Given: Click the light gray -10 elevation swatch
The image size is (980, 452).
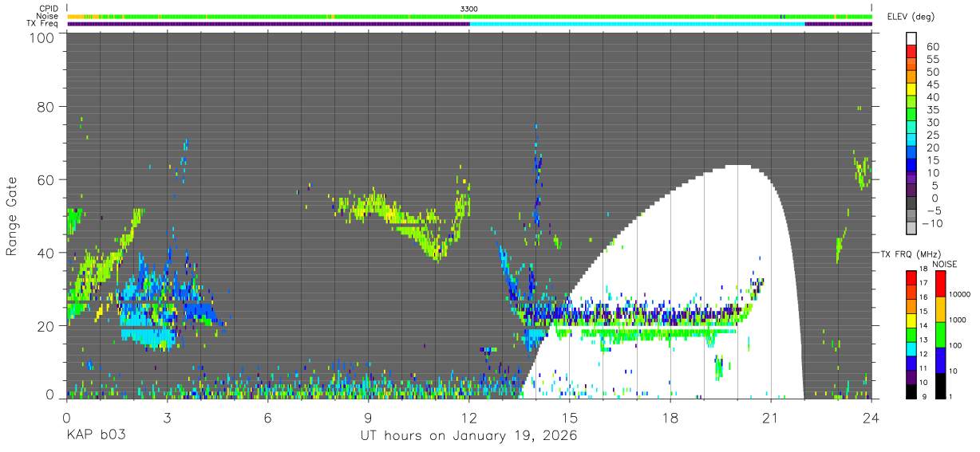Looking at the screenshot, I should tap(911, 228).
